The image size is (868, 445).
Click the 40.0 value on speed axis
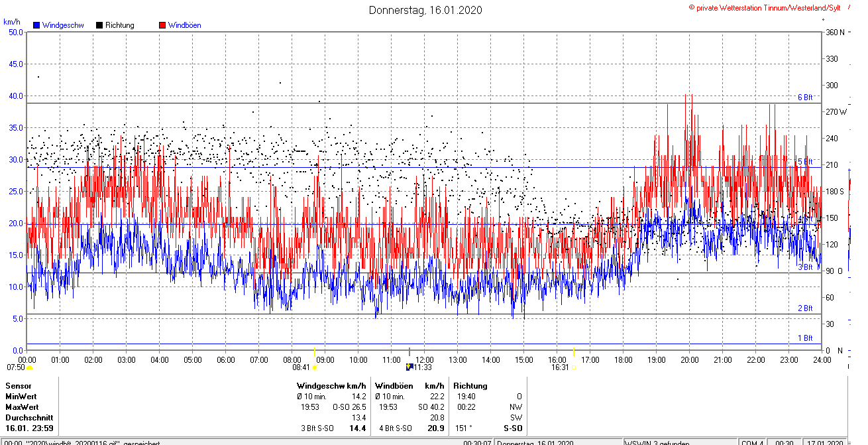pyautogui.click(x=15, y=95)
